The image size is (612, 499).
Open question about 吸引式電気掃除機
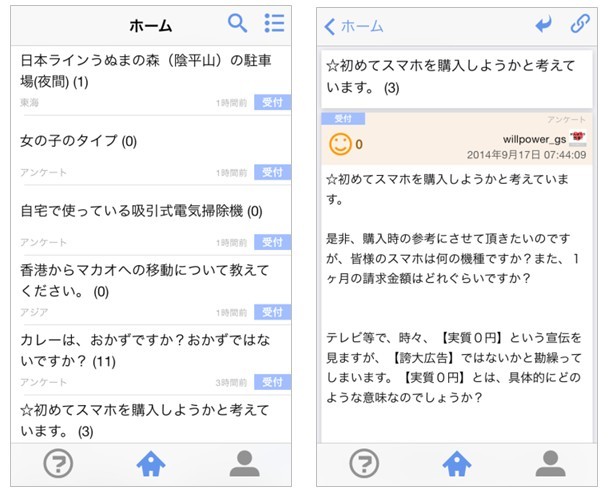151,221
